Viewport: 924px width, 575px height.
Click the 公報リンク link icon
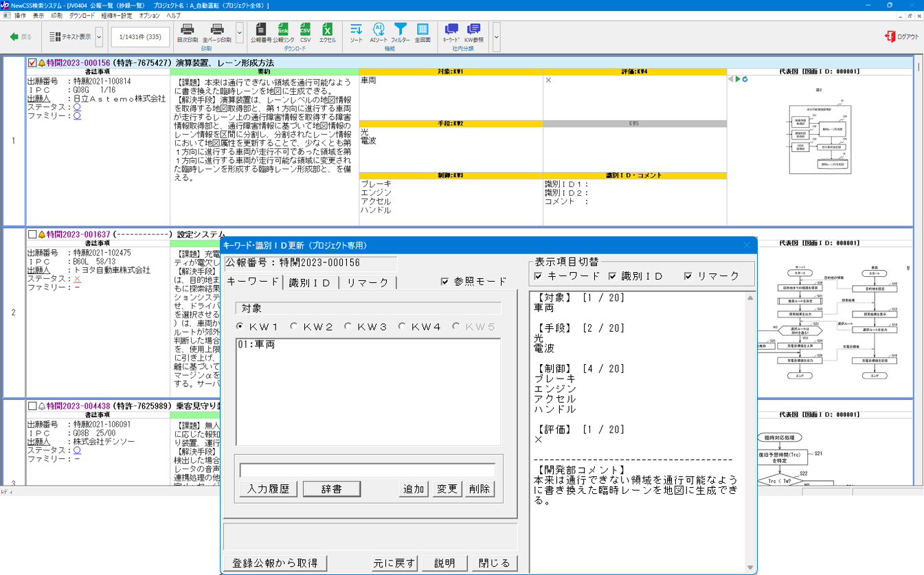tap(283, 30)
